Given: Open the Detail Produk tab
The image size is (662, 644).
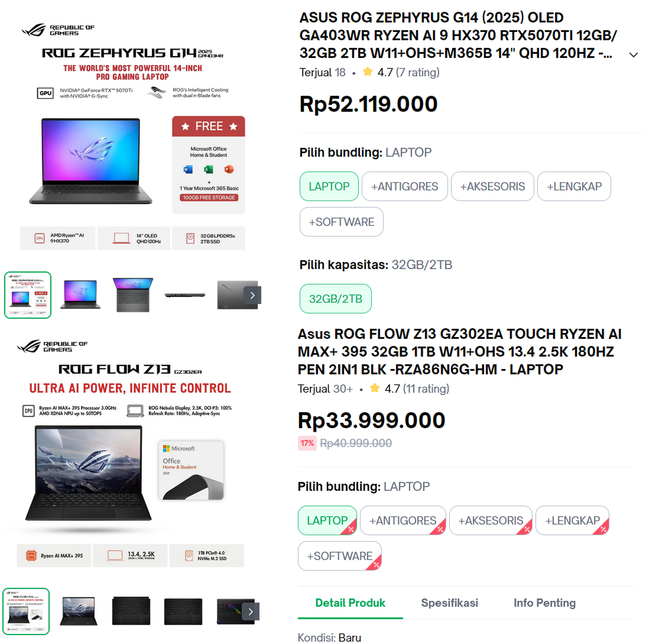Looking at the screenshot, I should tap(350, 603).
